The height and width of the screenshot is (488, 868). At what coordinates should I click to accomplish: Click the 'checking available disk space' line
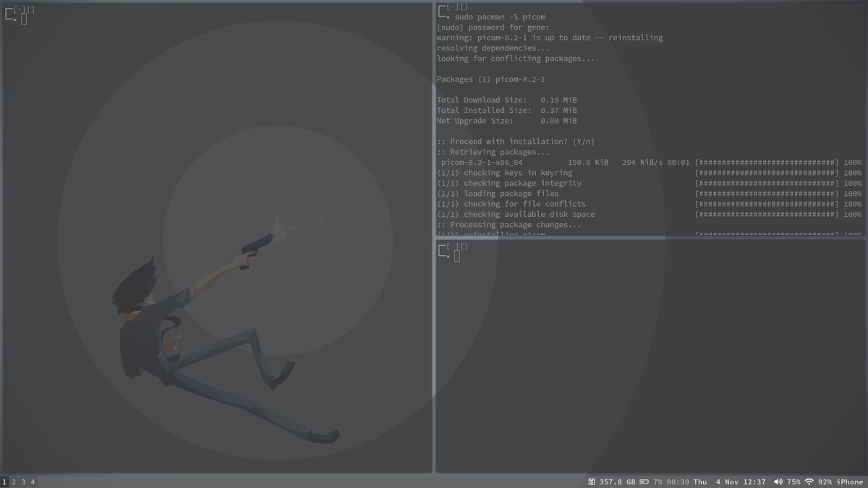click(x=516, y=215)
